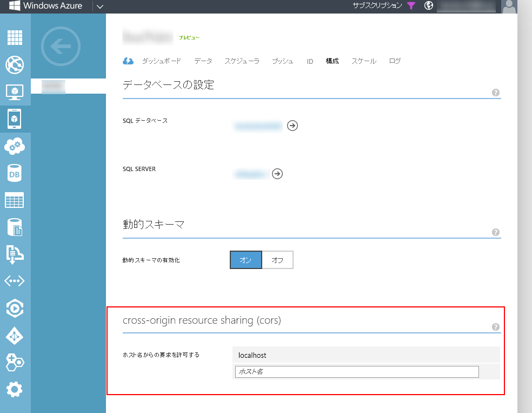
Task: Open SQL Databases DB icon
Action: click(x=15, y=174)
